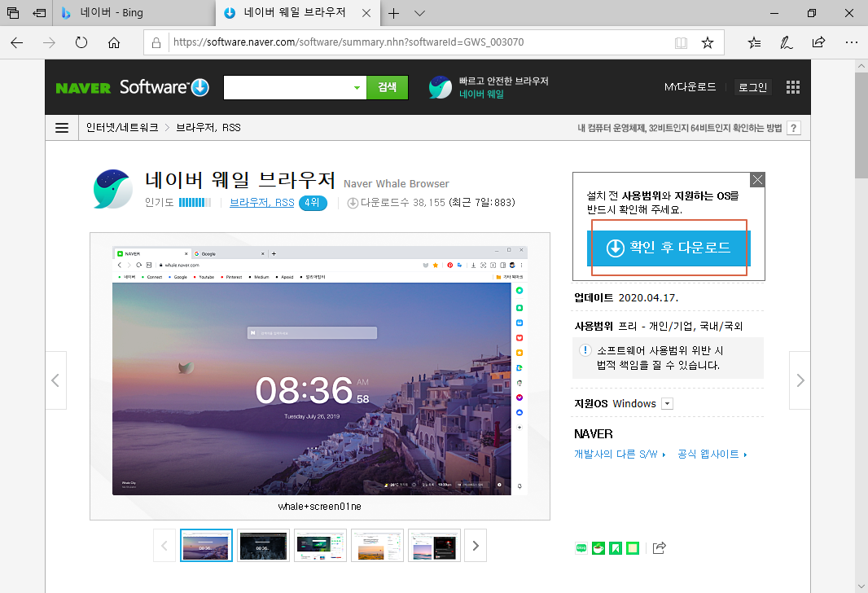Open the search box dropdown arrow
Image resolution: width=868 pixels, height=593 pixels.
[357, 87]
